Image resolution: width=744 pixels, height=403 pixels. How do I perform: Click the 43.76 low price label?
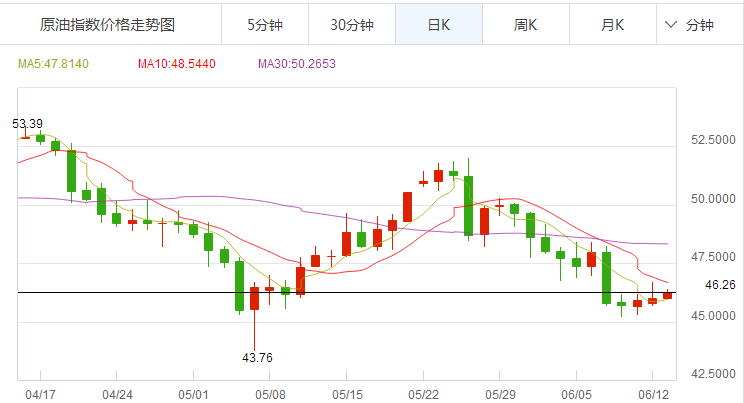257,357
